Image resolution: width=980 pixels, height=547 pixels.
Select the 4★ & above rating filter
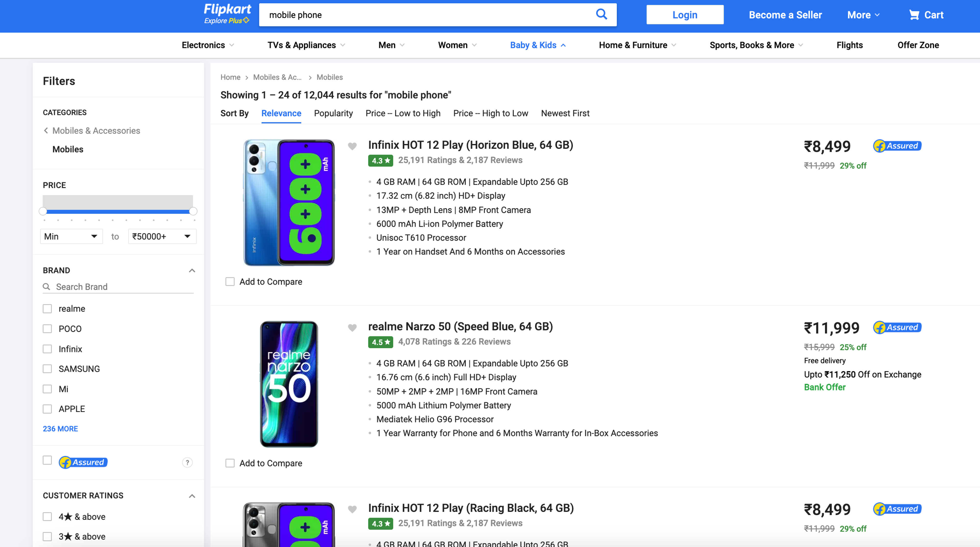pyautogui.click(x=47, y=516)
